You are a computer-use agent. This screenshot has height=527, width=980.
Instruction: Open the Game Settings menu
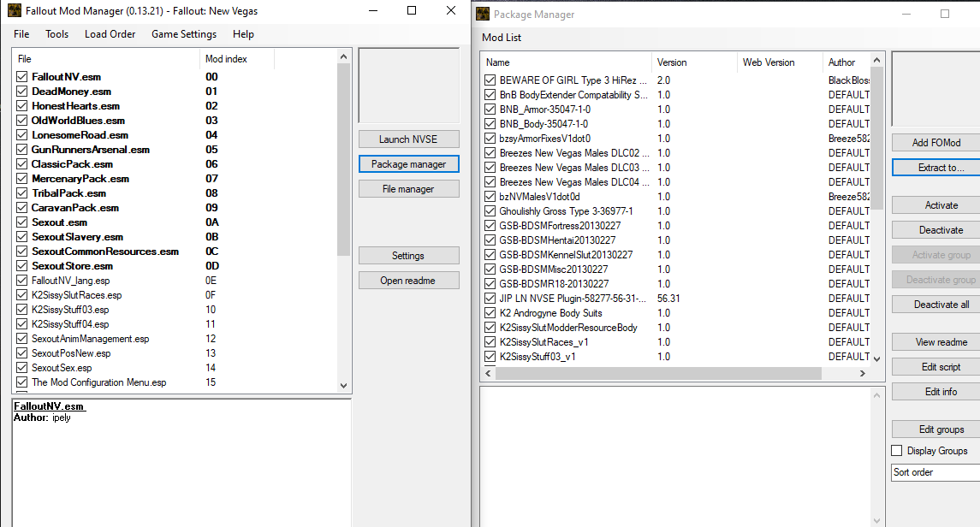point(184,34)
